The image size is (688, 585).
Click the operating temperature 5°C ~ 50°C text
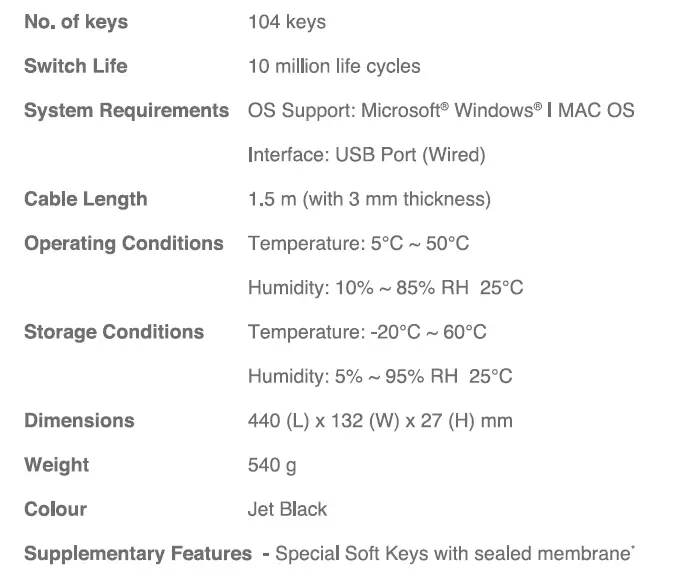(358, 243)
